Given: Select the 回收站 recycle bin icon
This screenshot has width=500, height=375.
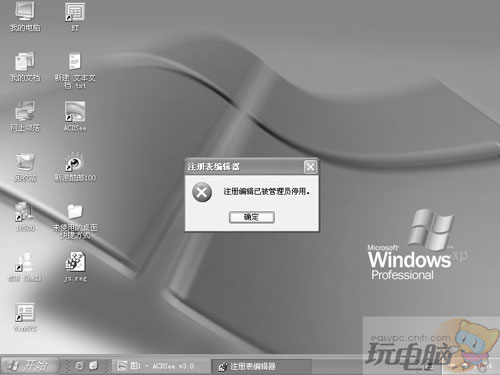Looking at the screenshot, I should pyautogui.click(x=25, y=167).
